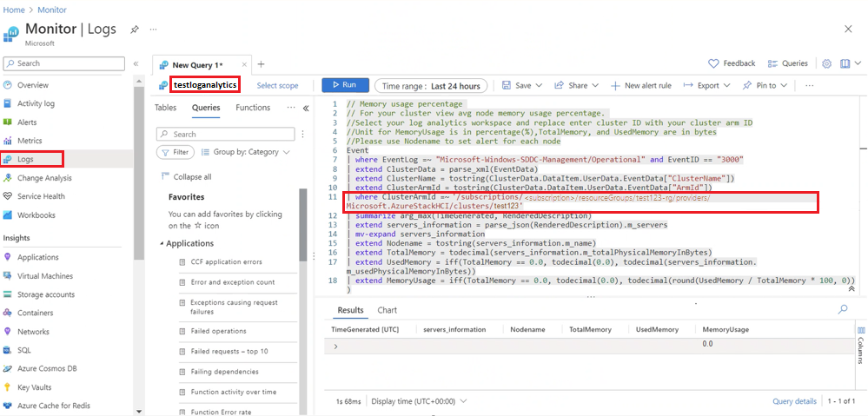Open the Settings gear icon
The height and width of the screenshot is (416, 868).
[826, 63]
